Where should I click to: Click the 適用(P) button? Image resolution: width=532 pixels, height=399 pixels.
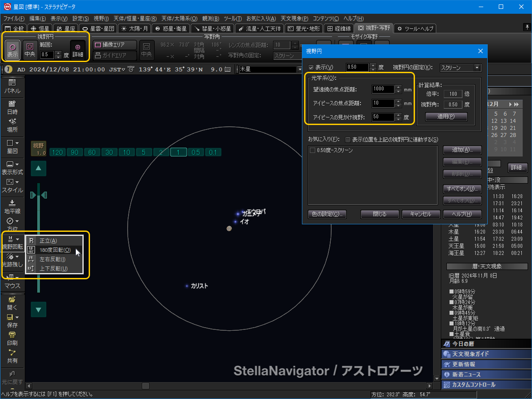click(x=446, y=117)
